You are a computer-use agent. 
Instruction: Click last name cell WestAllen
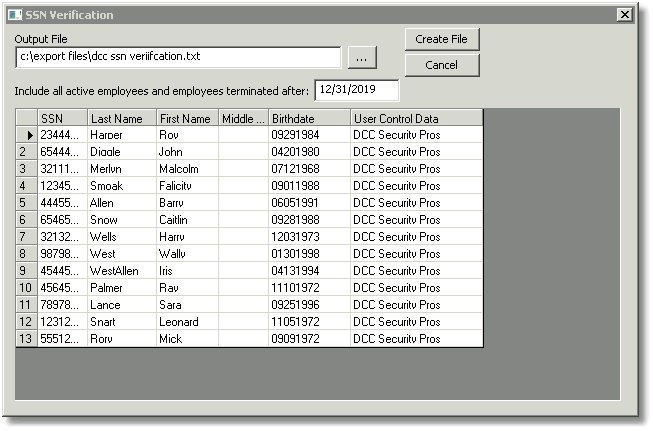point(122,271)
